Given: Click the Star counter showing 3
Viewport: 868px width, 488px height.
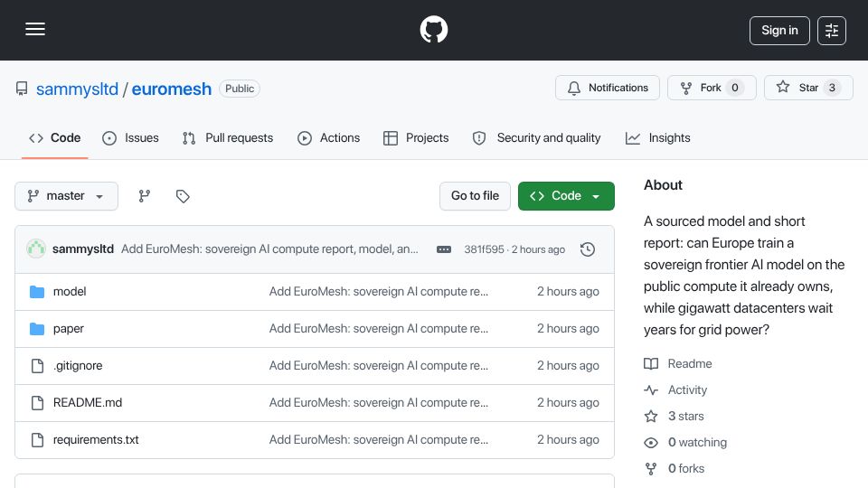Looking at the screenshot, I should 832,88.
